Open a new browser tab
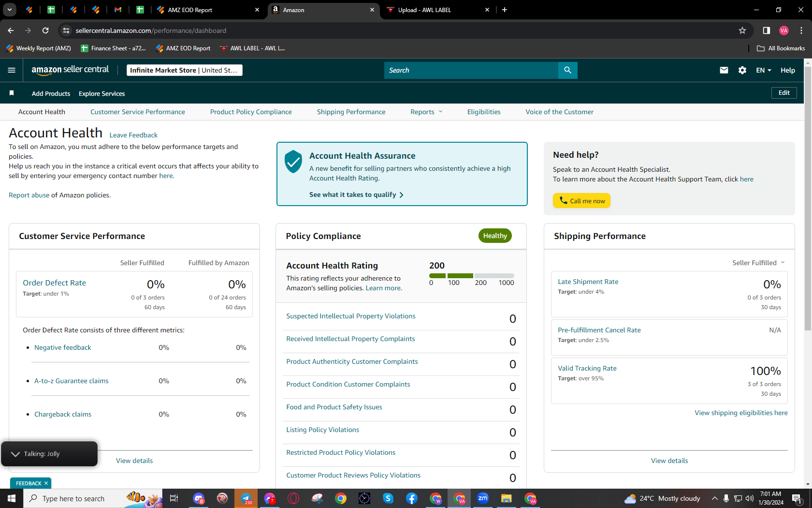Screen dimensions: 812x508 tap(505, 10)
